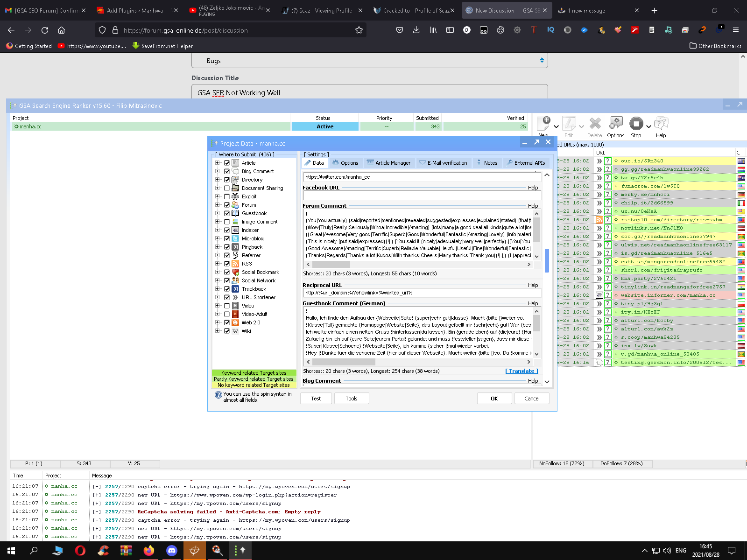Enable the Video checkbox
Screen dimensions: 747x560
(x=227, y=306)
